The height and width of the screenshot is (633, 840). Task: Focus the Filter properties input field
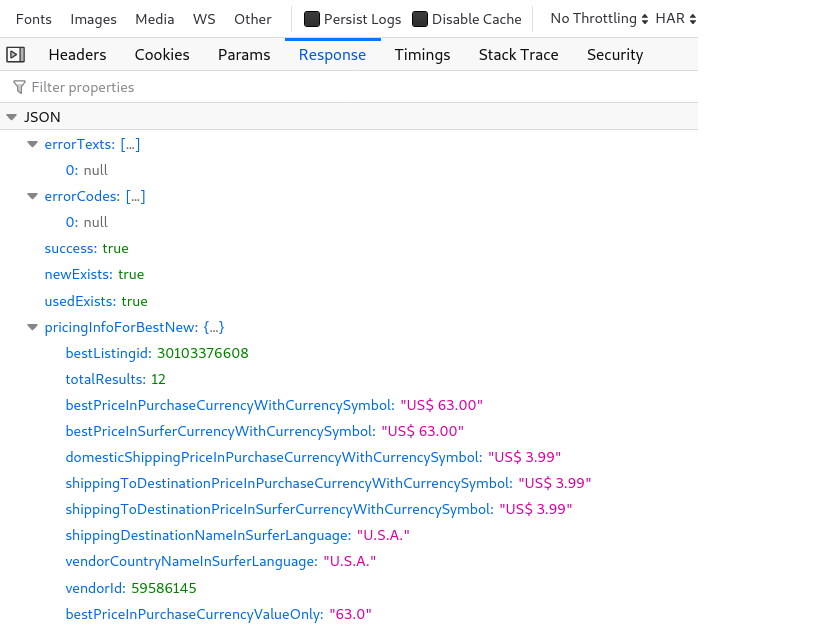pyautogui.click(x=349, y=87)
